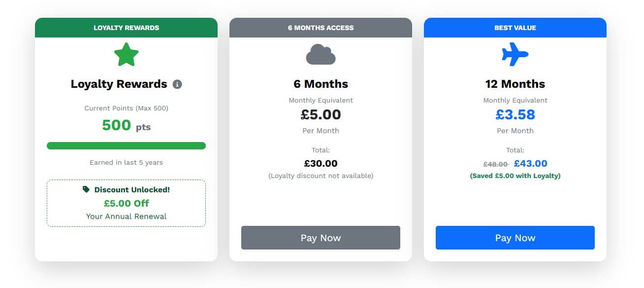Click the crossed-out £48.00 price

click(495, 164)
